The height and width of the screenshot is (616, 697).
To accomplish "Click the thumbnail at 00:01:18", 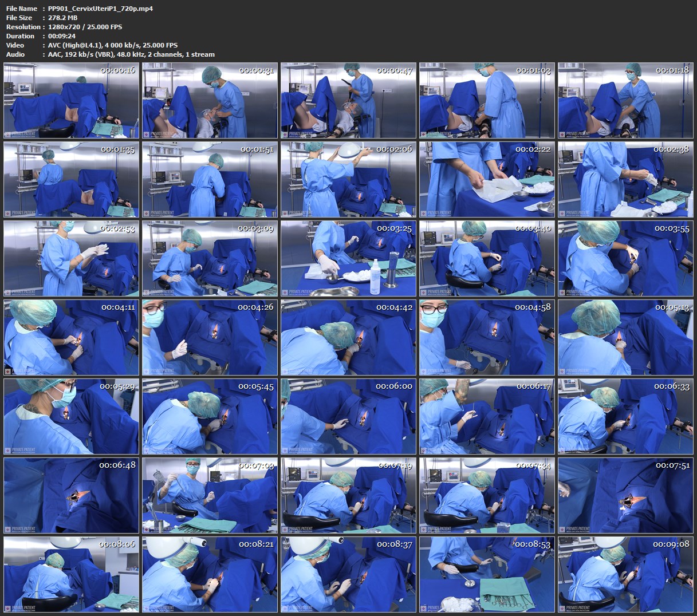I will pyautogui.click(x=625, y=100).
